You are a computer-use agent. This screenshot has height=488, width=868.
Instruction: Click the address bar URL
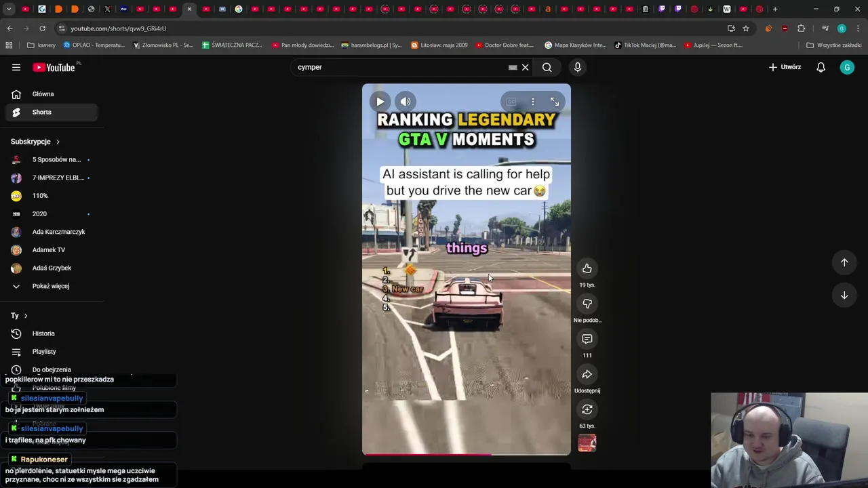point(119,28)
